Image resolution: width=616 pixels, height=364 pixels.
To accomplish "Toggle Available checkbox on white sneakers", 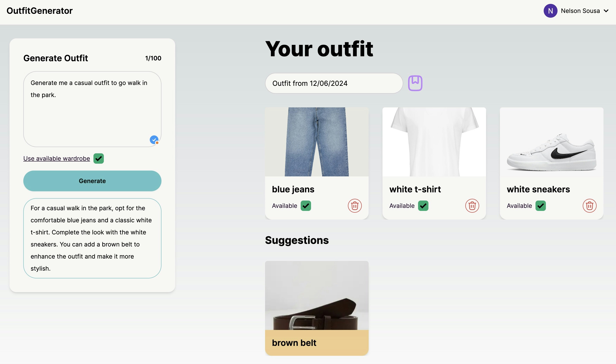I will click(x=540, y=206).
